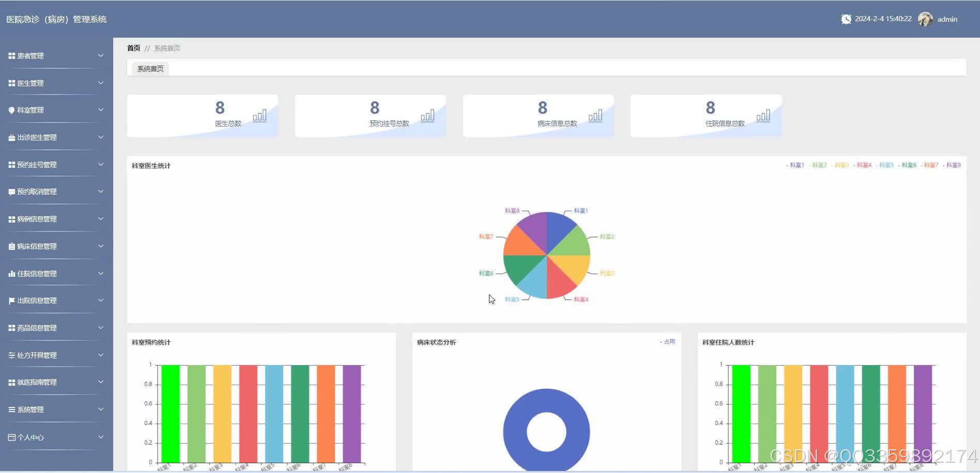Click the 医生管理 sidebar grid icon
The height and width of the screenshot is (473, 980).
click(x=11, y=83)
